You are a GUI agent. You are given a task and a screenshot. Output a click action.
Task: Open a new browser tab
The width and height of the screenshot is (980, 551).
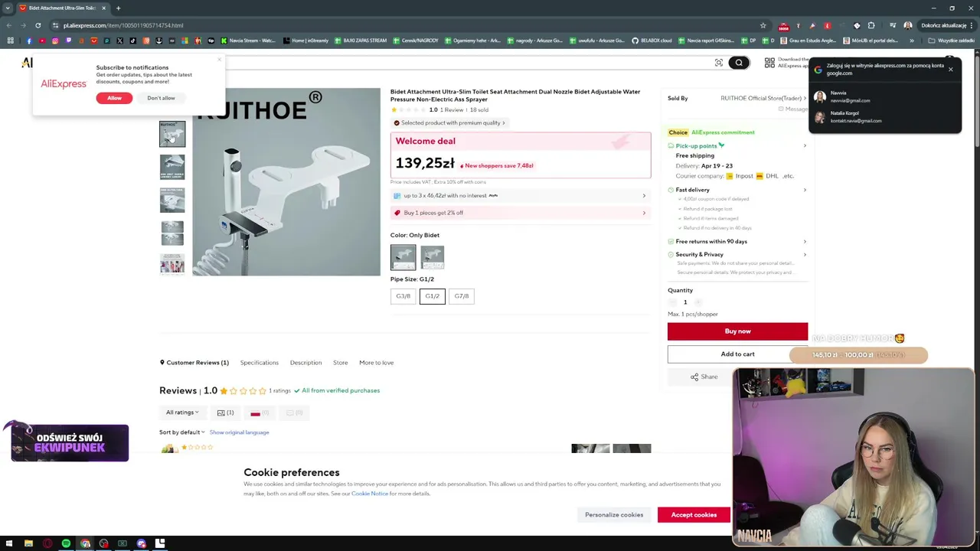click(118, 8)
